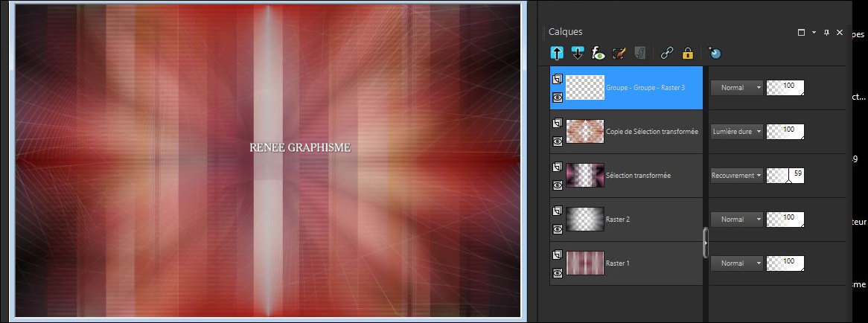Click the opacity 100 slider of Raster 2

[785, 219]
